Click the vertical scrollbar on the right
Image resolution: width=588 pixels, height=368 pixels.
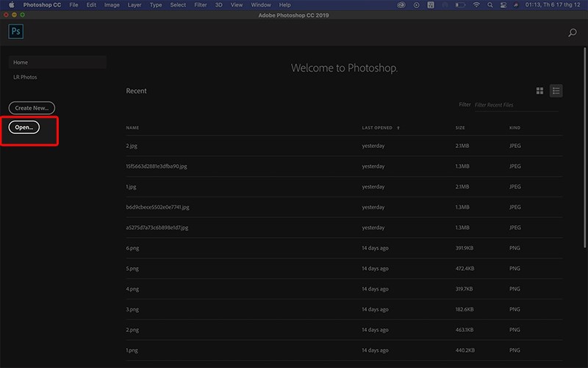pyautogui.click(x=584, y=147)
